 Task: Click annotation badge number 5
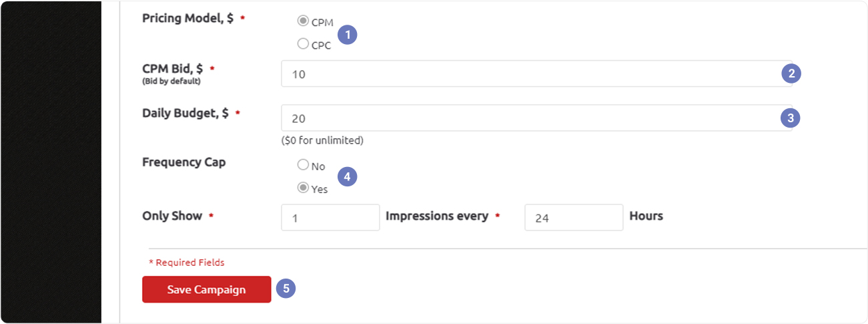[286, 289]
